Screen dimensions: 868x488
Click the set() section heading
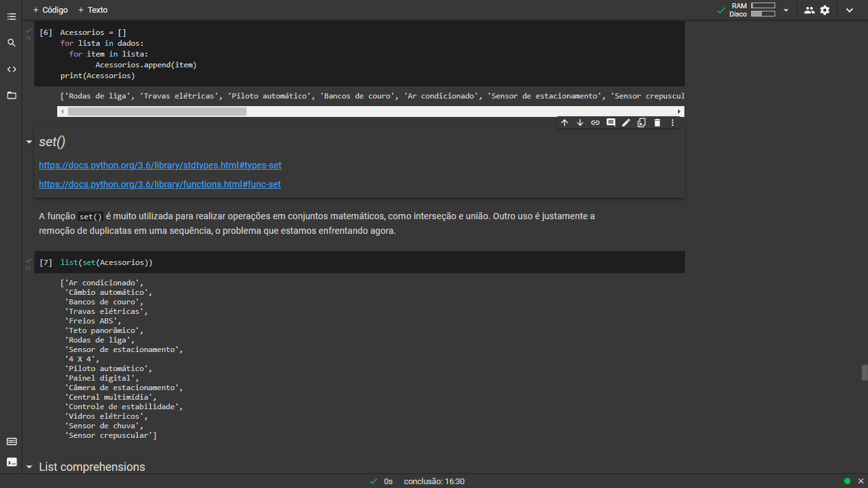point(52,142)
